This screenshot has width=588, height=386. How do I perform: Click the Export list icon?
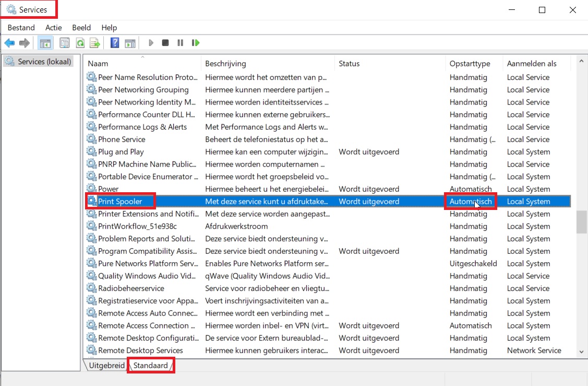tap(94, 43)
